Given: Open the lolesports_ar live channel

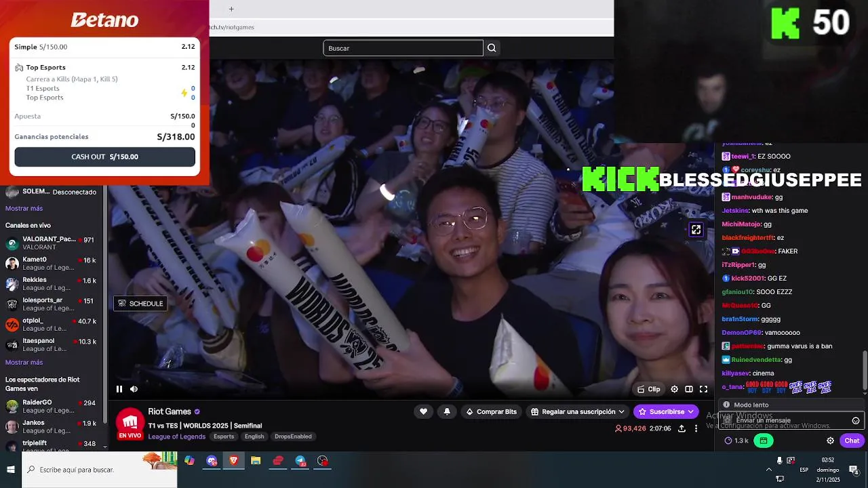Looking at the screenshot, I should (x=52, y=304).
